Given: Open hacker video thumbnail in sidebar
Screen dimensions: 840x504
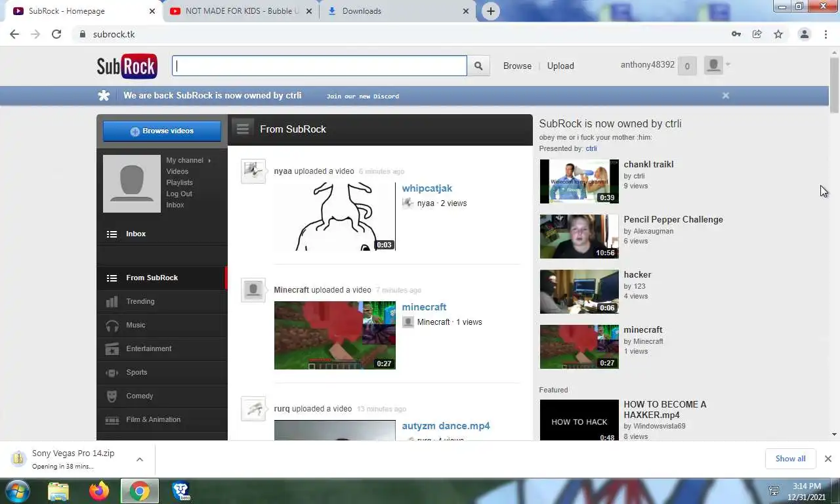Looking at the screenshot, I should click(x=579, y=291).
